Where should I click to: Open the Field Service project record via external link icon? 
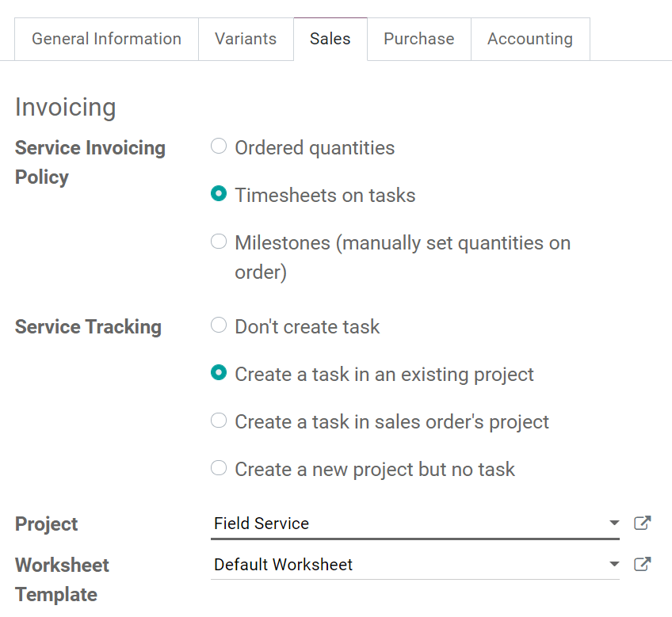(x=643, y=523)
